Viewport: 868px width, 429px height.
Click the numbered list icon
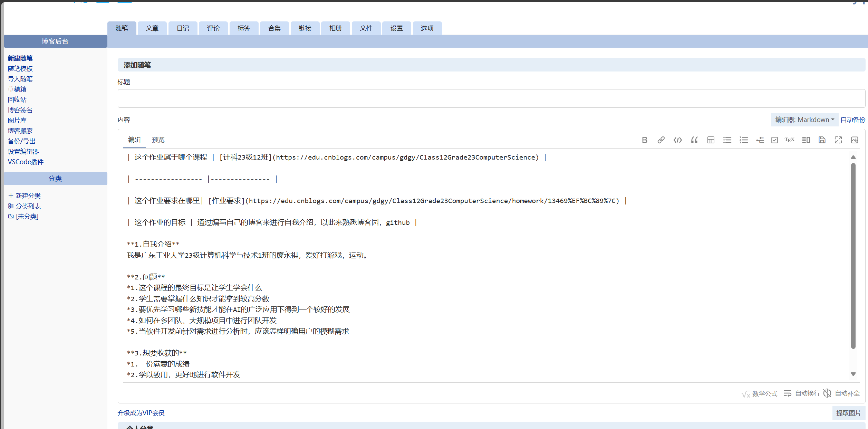pos(743,140)
